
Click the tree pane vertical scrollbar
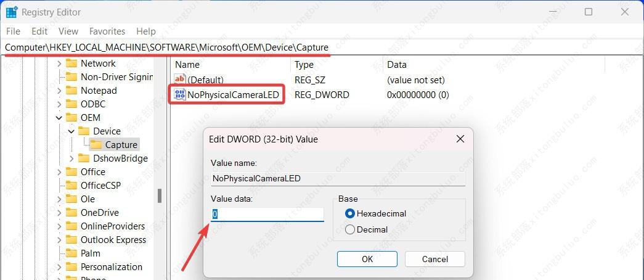coord(160,196)
